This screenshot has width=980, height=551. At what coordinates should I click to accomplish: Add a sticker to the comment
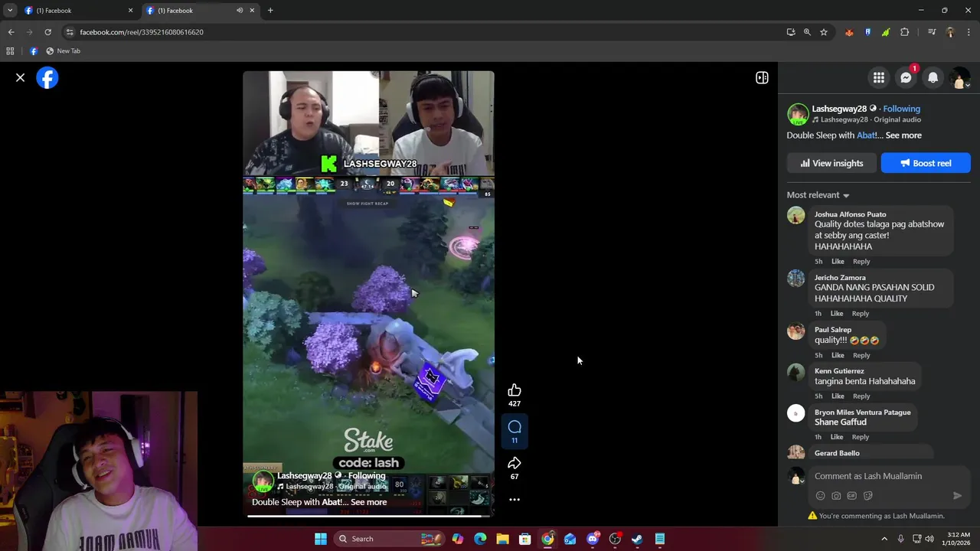tap(867, 496)
